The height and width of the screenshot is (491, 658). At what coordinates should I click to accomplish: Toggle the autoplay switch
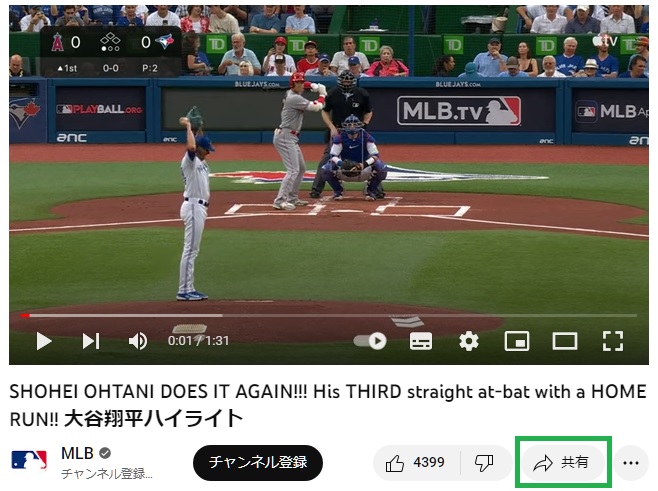tap(370, 341)
